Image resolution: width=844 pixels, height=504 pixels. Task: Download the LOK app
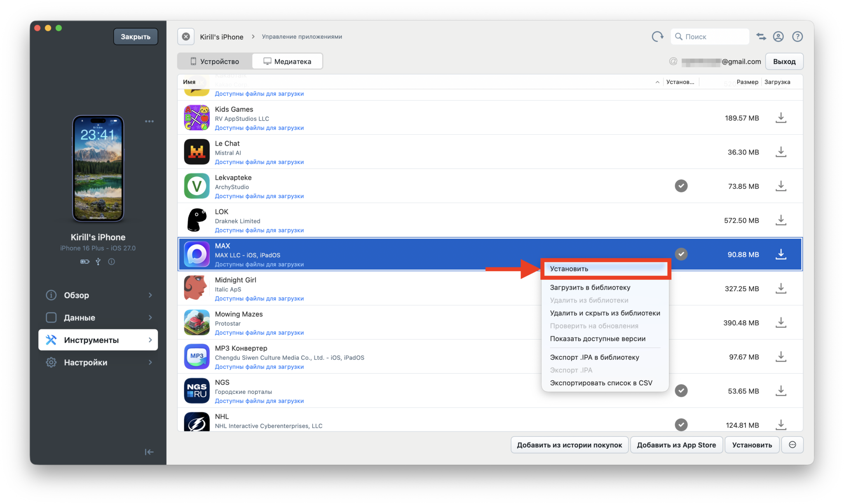point(781,220)
